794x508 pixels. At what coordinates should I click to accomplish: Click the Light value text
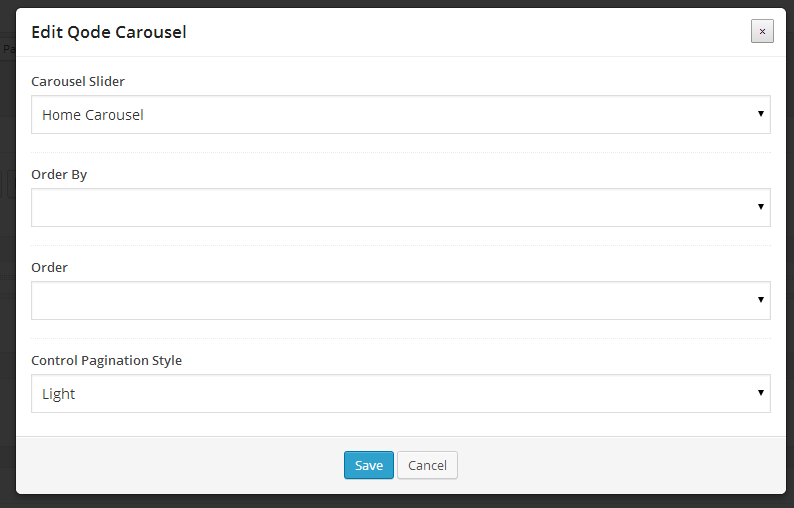(x=59, y=394)
